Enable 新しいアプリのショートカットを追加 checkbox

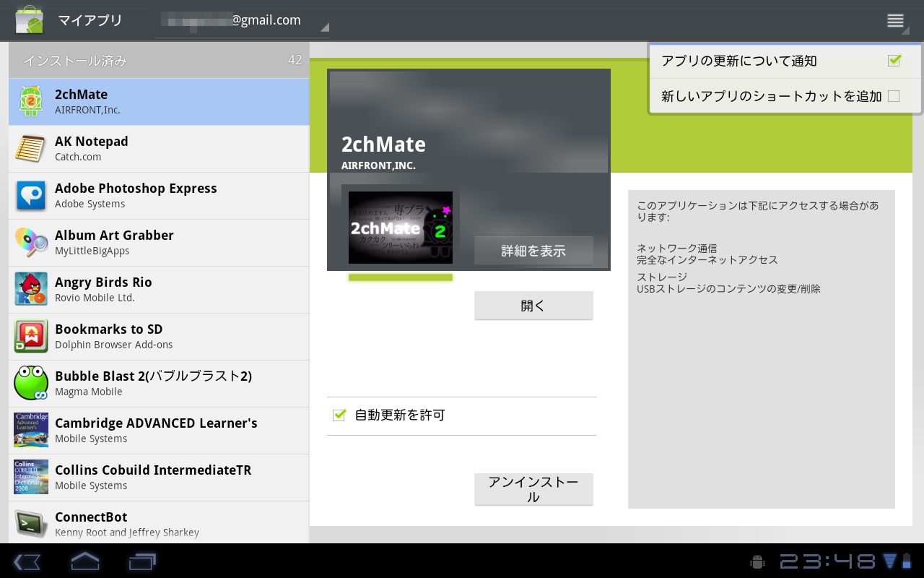[896, 95]
